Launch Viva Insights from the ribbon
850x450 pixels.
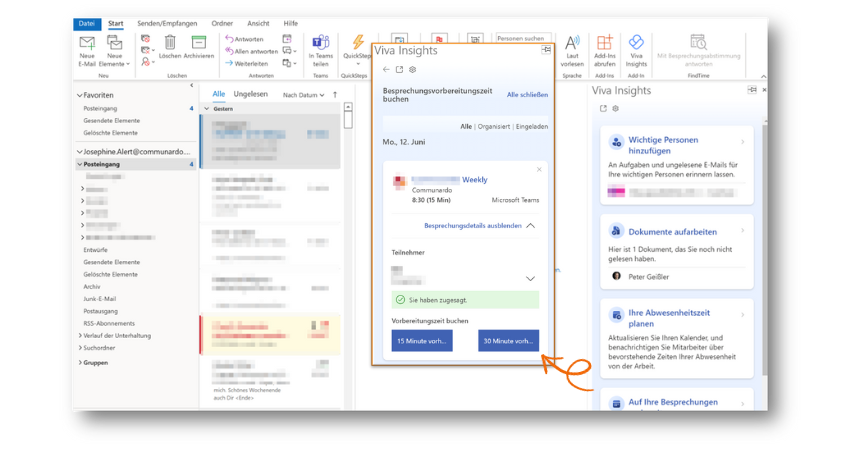click(x=636, y=51)
